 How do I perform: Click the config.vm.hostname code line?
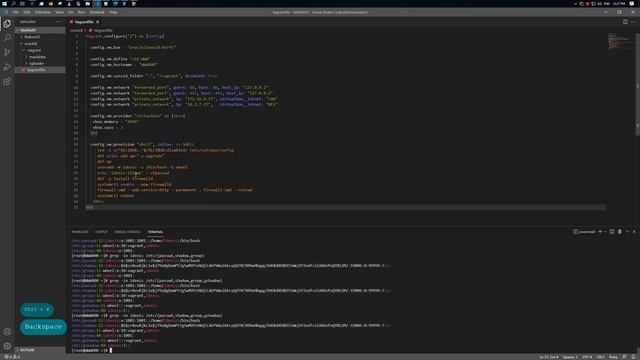[124, 64]
